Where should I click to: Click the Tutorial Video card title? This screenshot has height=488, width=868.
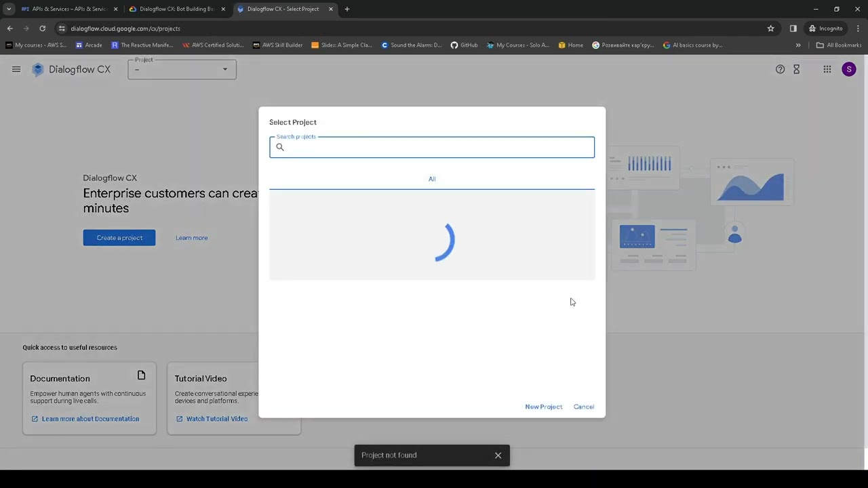pos(201,378)
